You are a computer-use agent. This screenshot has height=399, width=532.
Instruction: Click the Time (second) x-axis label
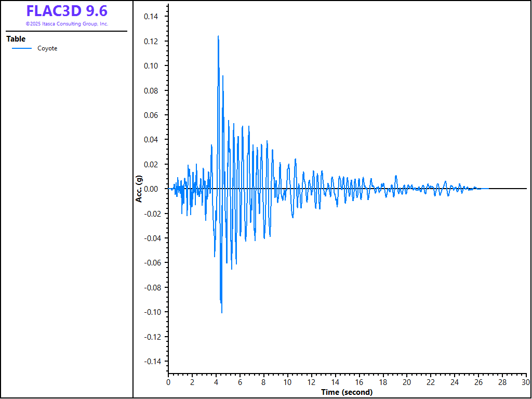pyautogui.click(x=347, y=392)
